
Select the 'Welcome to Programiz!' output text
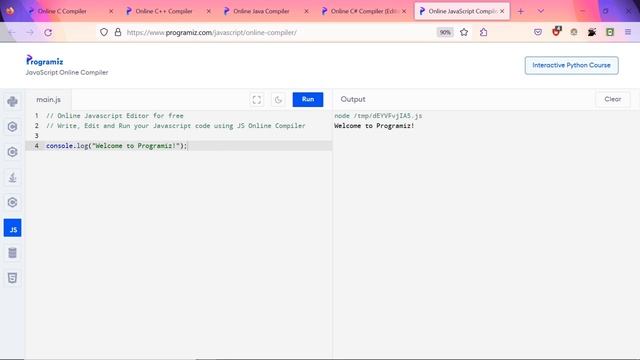click(374, 126)
